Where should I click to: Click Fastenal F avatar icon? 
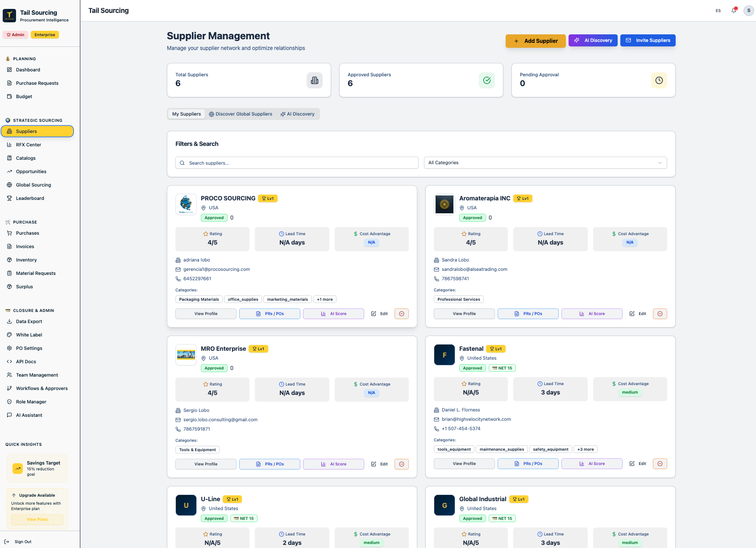(x=444, y=355)
